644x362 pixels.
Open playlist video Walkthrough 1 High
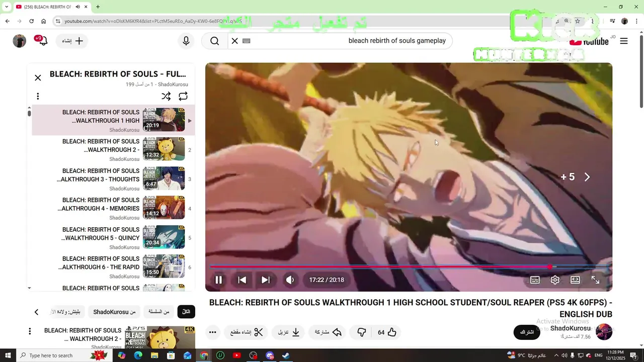pyautogui.click(x=113, y=121)
